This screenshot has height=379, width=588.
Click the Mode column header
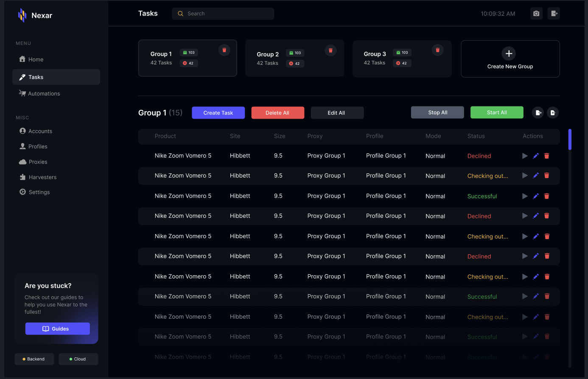pos(433,136)
